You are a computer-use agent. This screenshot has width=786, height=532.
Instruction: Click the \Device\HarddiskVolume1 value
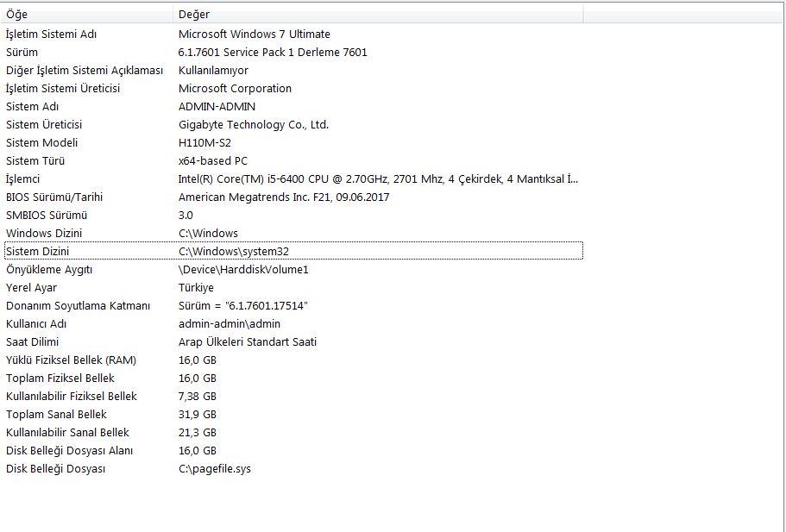coord(243,270)
